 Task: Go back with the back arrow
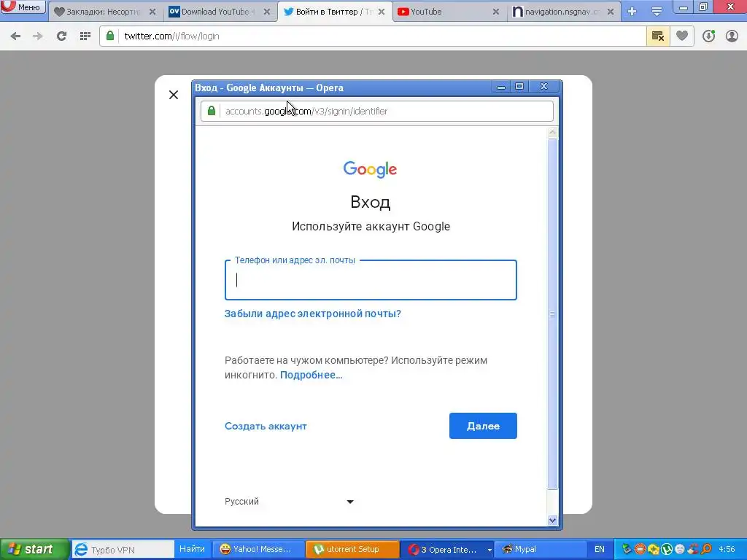(15, 36)
